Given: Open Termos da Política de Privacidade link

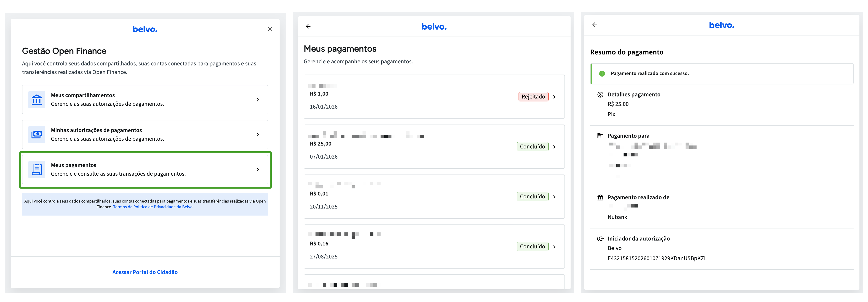Looking at the screenshot, I should click(153, 207).
